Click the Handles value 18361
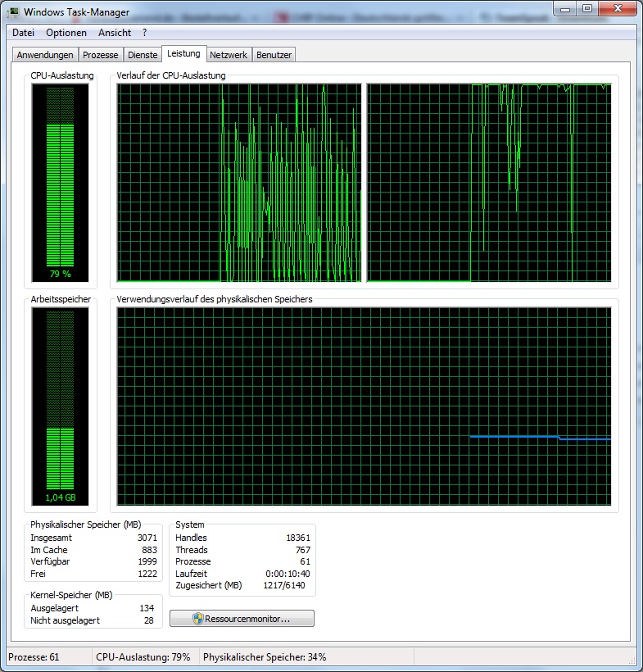Screen dimensions: 643x672 [x=298, y=538]
